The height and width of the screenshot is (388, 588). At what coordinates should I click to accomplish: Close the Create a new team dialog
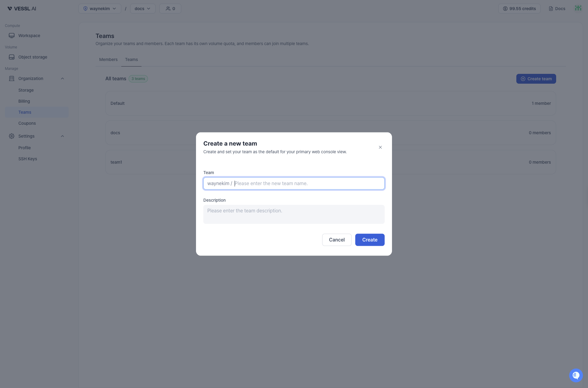click(380, 147)
